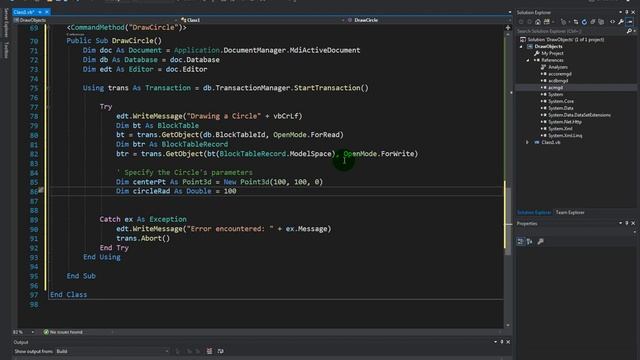Open Properties wrench icon in Solution Explorer toolbar
Screen dimensions: 640x360
621,22
